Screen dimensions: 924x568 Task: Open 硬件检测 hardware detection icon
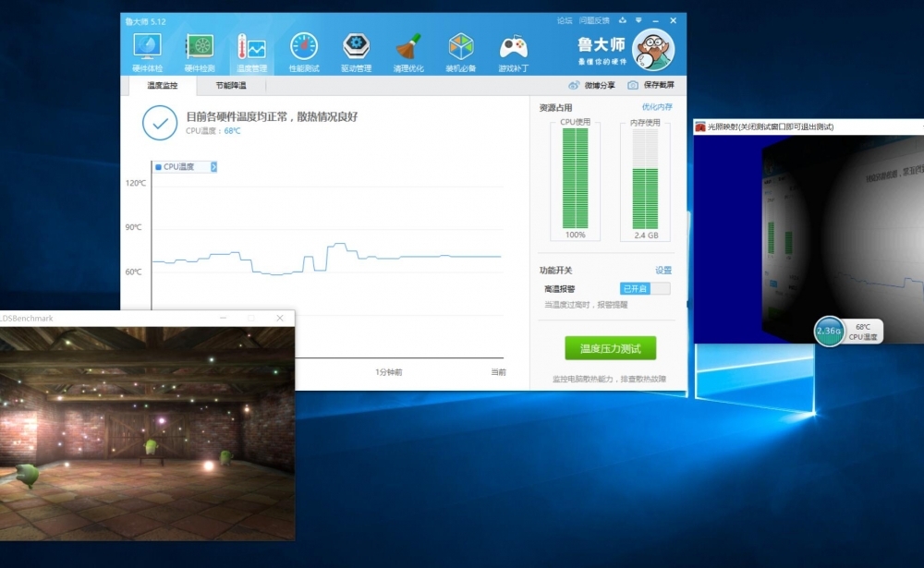pyautogui.click(x=200, y=52)
